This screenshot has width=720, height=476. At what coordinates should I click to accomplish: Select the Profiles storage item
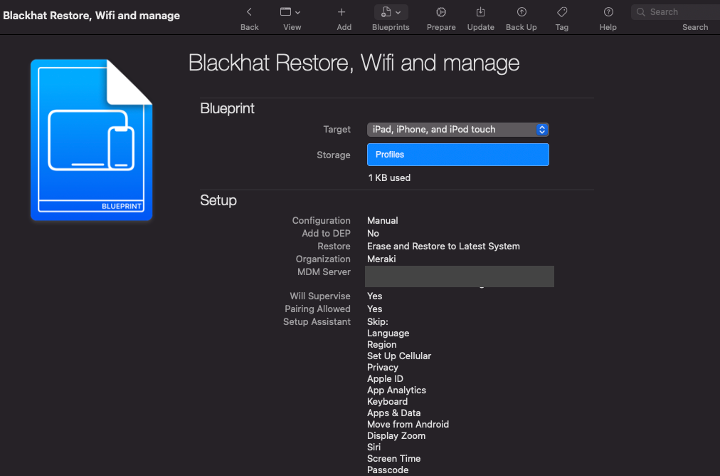click(x=457, y=155)
